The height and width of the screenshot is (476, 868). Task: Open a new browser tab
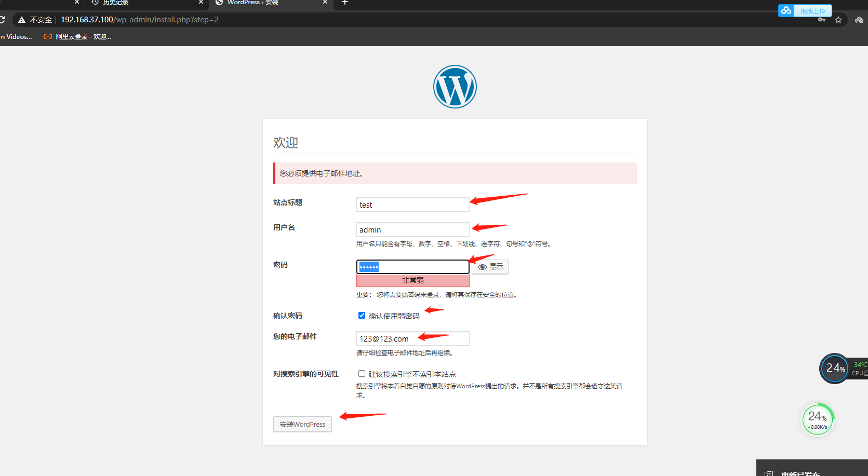[x=344, y=3]
